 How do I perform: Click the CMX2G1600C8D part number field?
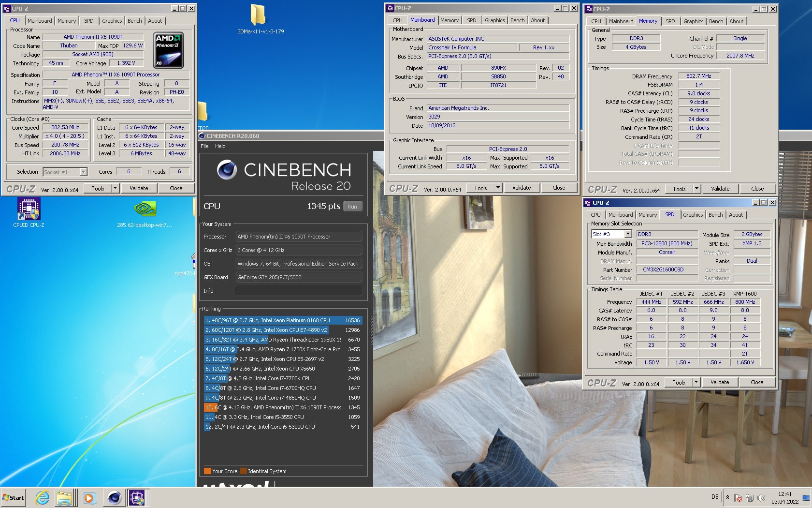coord(667,269)
